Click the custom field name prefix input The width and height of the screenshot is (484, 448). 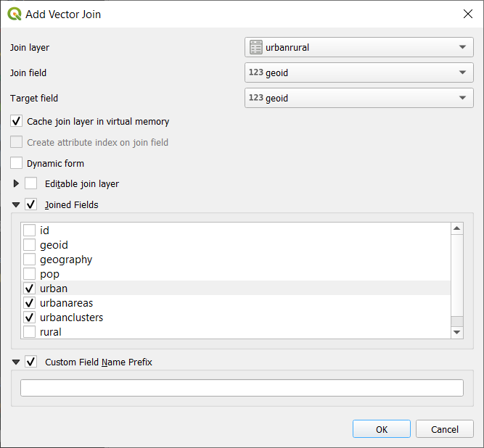click(x=242, y=388)
